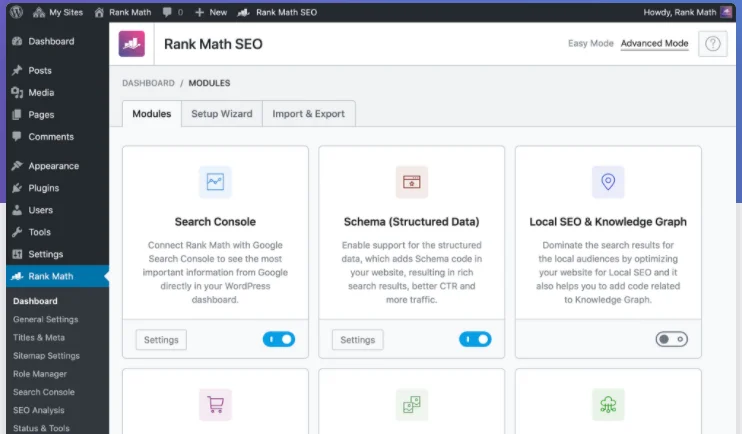Viewport: 742px width, 434px height.
Task: Switch to Easy Mode
Action: point(589,44)
